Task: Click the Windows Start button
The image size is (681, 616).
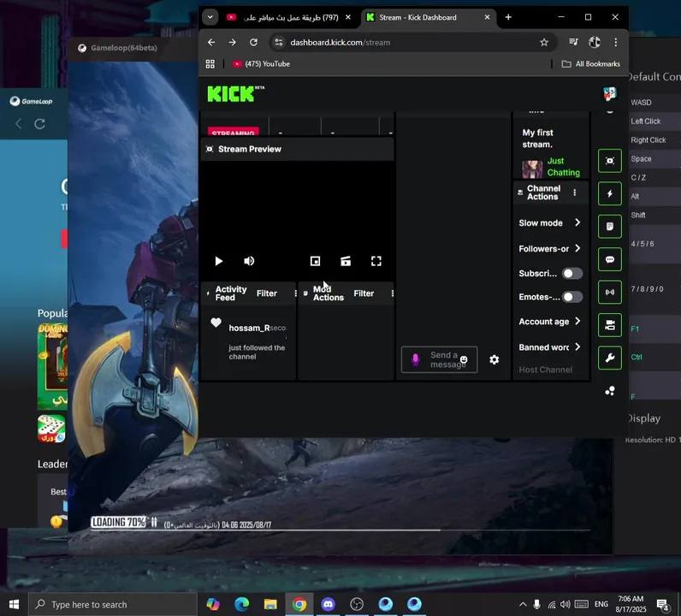Action: pyautogui.click(x=14, y=604)
